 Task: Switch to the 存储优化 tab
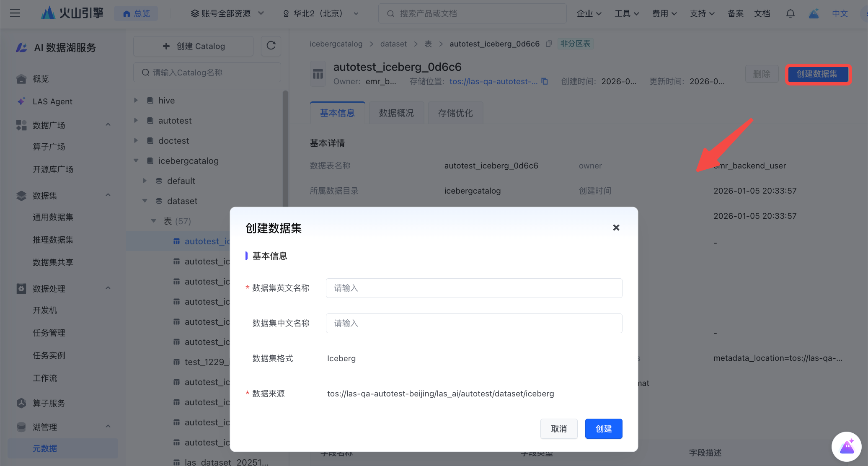coord(455,113)
